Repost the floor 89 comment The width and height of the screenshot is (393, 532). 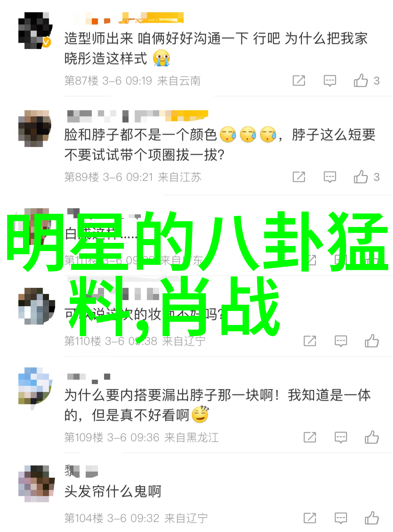(x=299, y=177)
